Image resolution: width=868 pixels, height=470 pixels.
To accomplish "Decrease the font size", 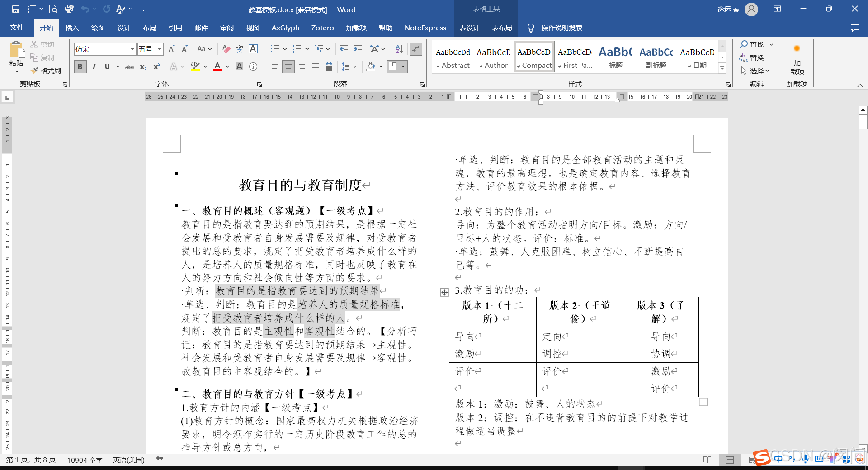I will (184, 49).
